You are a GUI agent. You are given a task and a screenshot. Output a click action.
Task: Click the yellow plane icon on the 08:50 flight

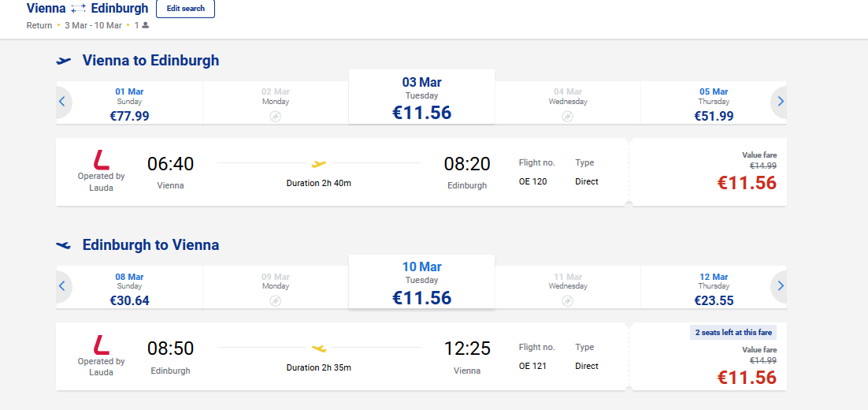(319, 348)
